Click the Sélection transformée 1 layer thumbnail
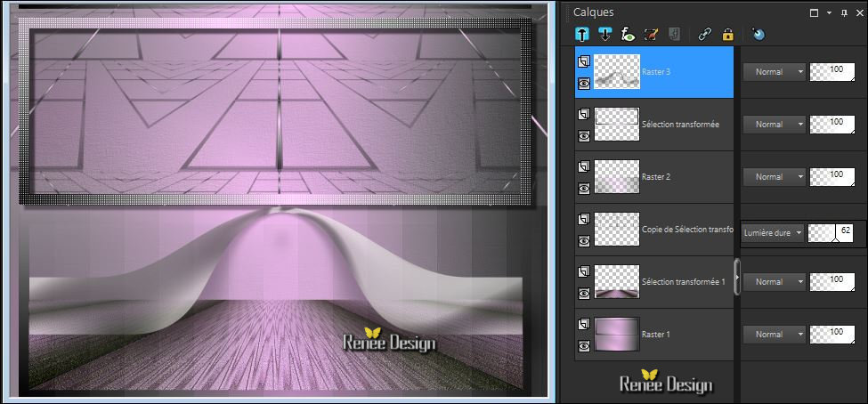 tap(617, 282)
